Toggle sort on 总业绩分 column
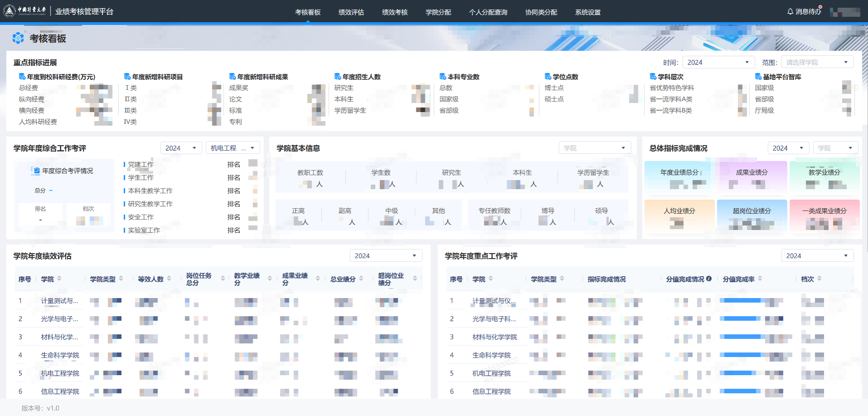Image resolution: width=868 pixels, height=416 pixels. tap(361, 279)
